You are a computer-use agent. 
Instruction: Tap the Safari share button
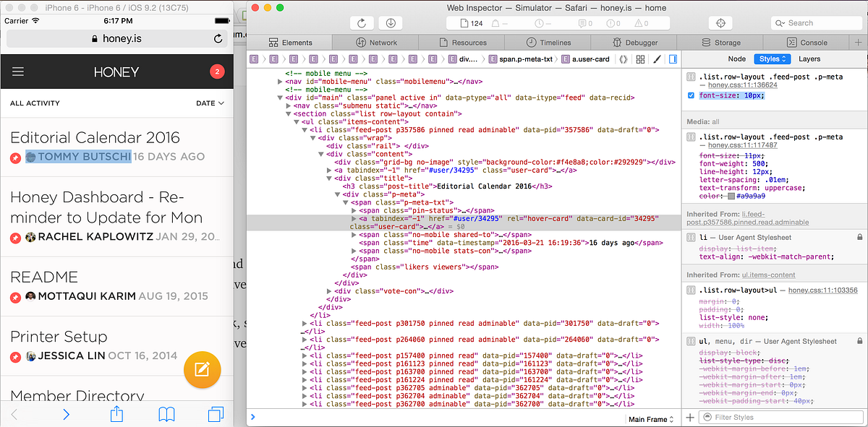click(x=117, y=414)
